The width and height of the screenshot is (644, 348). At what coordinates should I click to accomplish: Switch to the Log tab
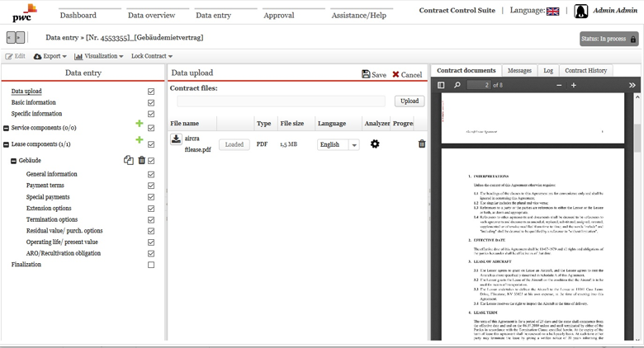(x=548, y=71)
